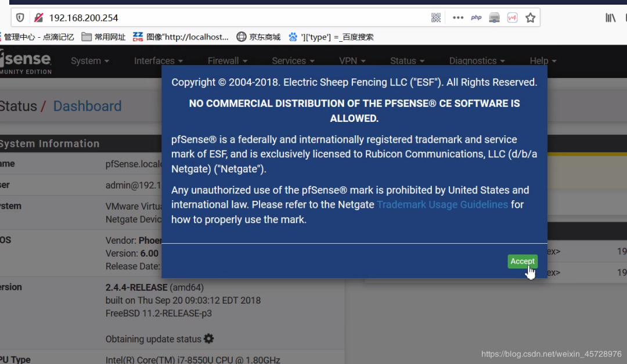
Task: Expand the VPN menu
Action: coord(352,61)
